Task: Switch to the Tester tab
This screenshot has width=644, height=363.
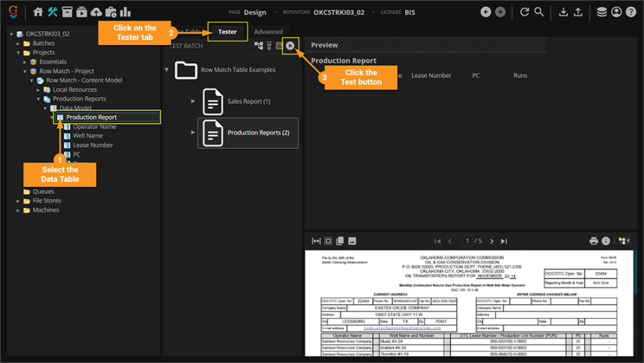Action: point(227,32)
